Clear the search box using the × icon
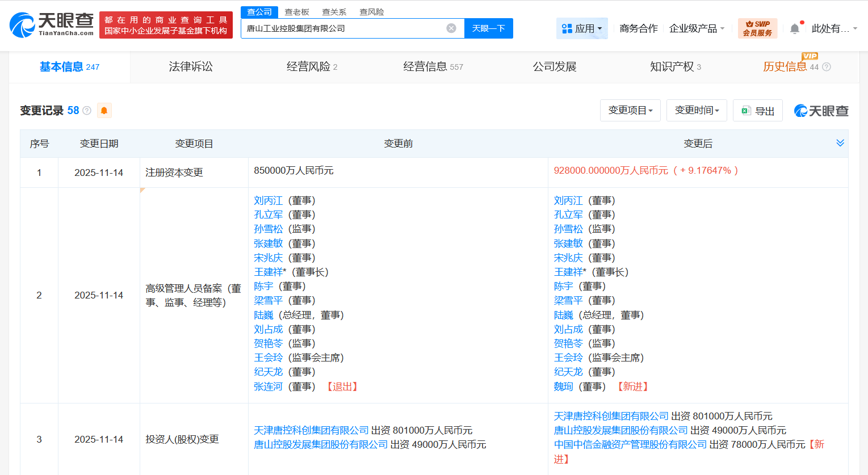Screen dimensions: 868x475 451,28
